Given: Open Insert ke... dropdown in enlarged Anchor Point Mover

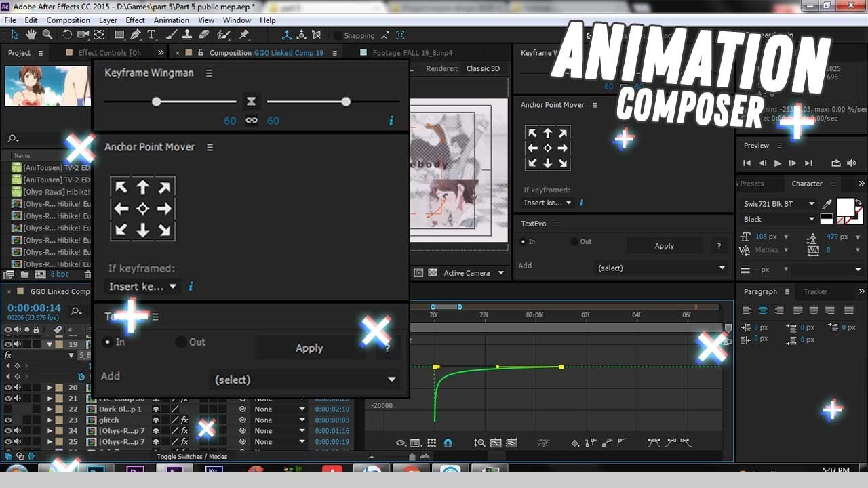Looking at the screenshot, I should (x=142, y=287).
